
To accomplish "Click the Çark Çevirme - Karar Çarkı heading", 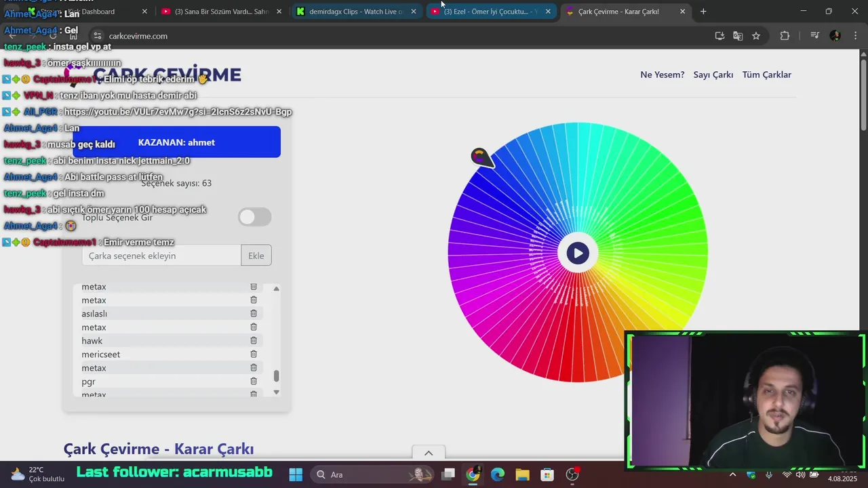I will (x=159, y=449).
